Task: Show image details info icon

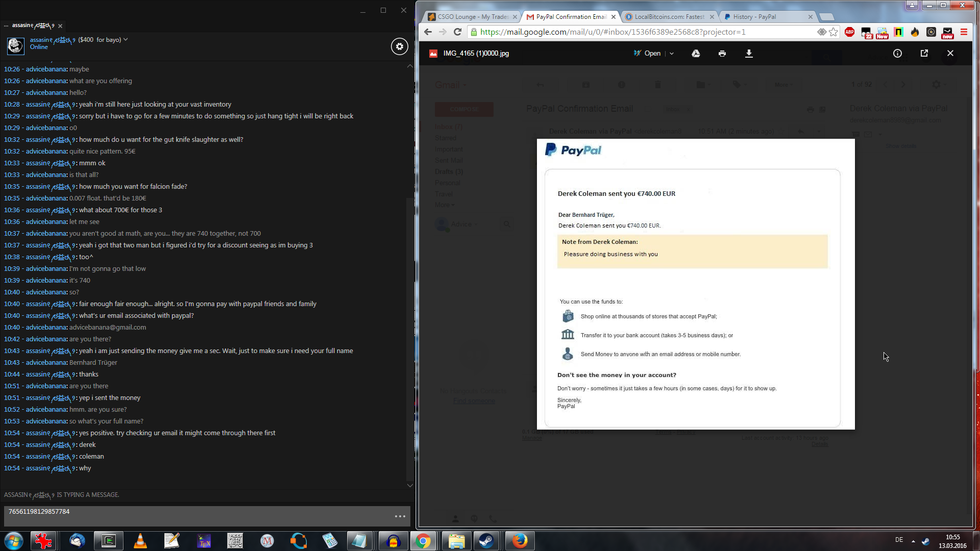Action: coord(897,53)
